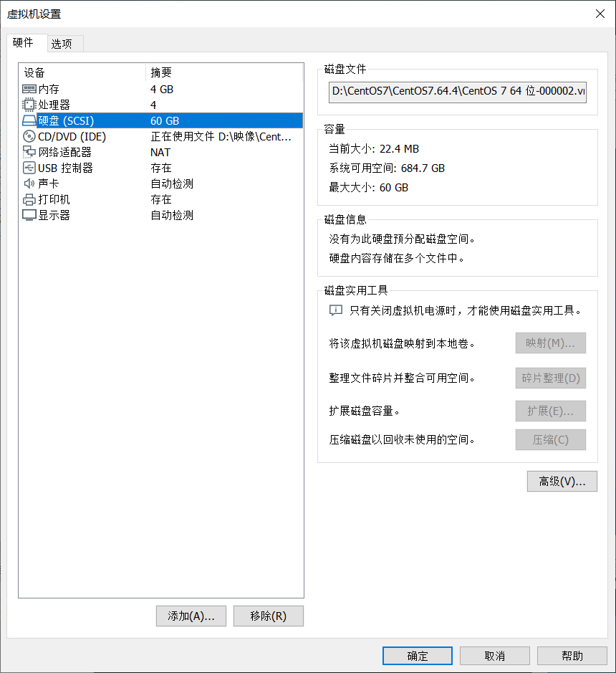
Task: Select the USB 控制器 icon
Action: [x=29, y=168]
